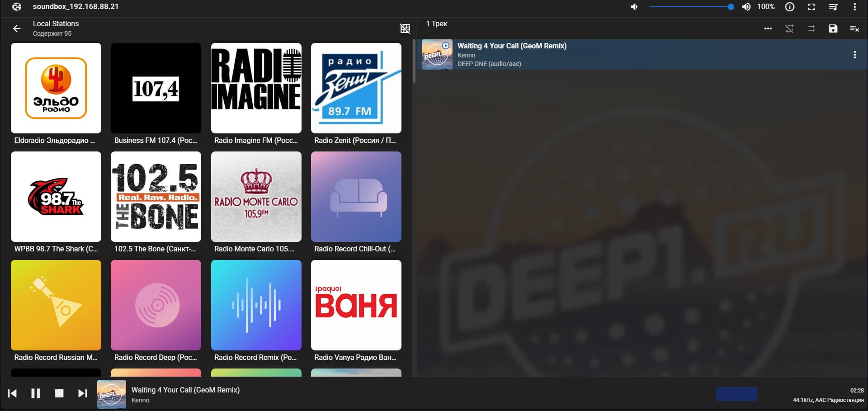The height and width of the screenshot is (411, 868).
Task: Save the queue as playlist
Action: click(833, 28)
